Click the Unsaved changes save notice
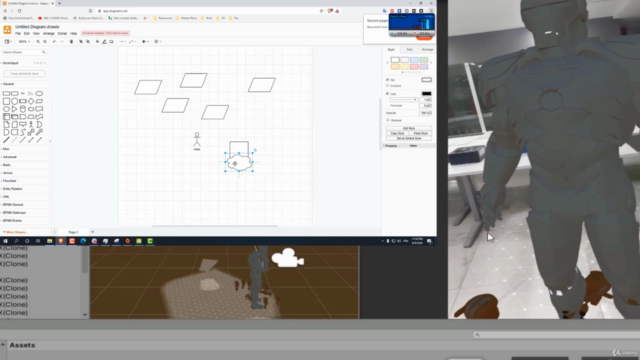640x360 pixels. coord(105,33)
